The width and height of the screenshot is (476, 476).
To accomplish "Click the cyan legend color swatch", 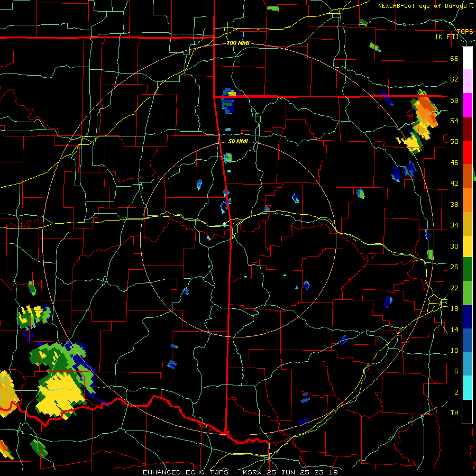I will pyautogui.click(x=467, y=388).
